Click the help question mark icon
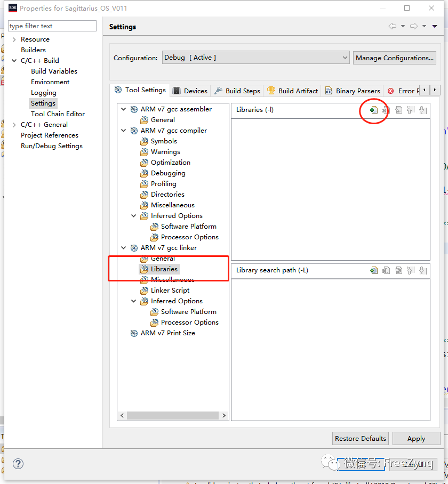 [18, 464]
